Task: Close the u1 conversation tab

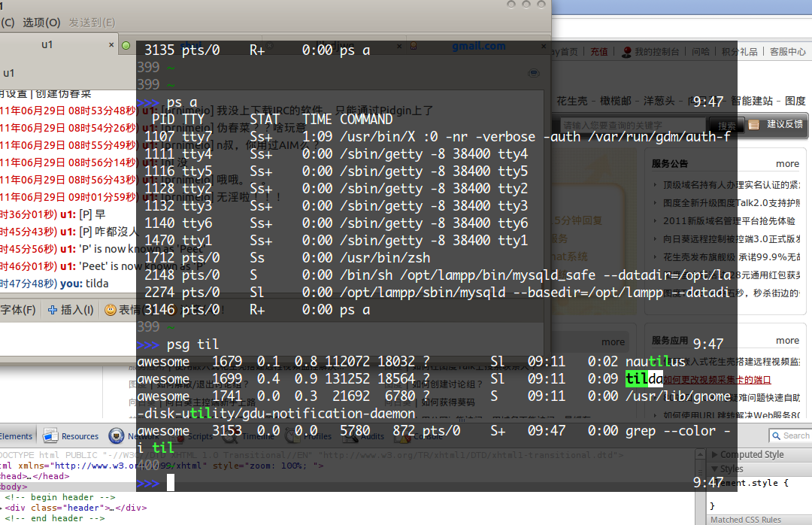Action: [111, 45]
